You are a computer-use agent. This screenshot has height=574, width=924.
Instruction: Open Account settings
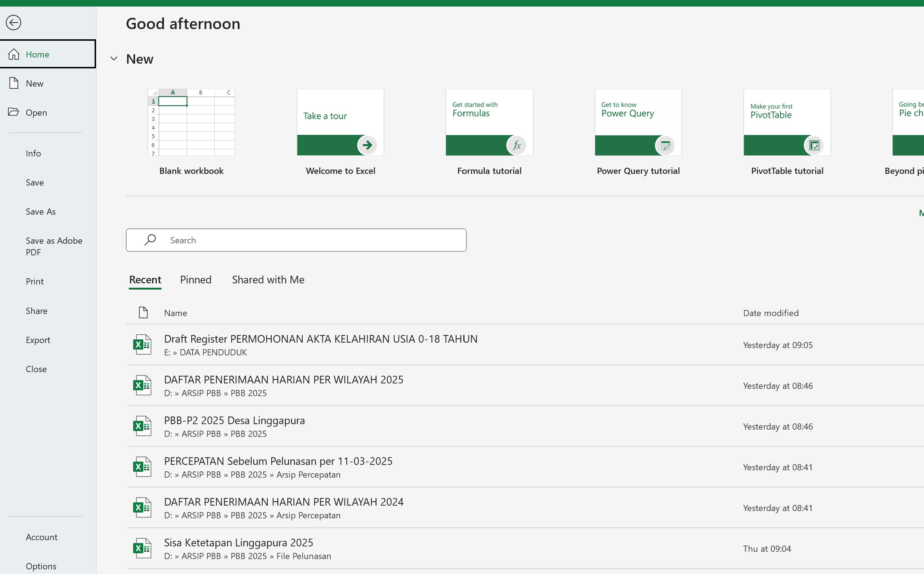click(x=48, y=537)
